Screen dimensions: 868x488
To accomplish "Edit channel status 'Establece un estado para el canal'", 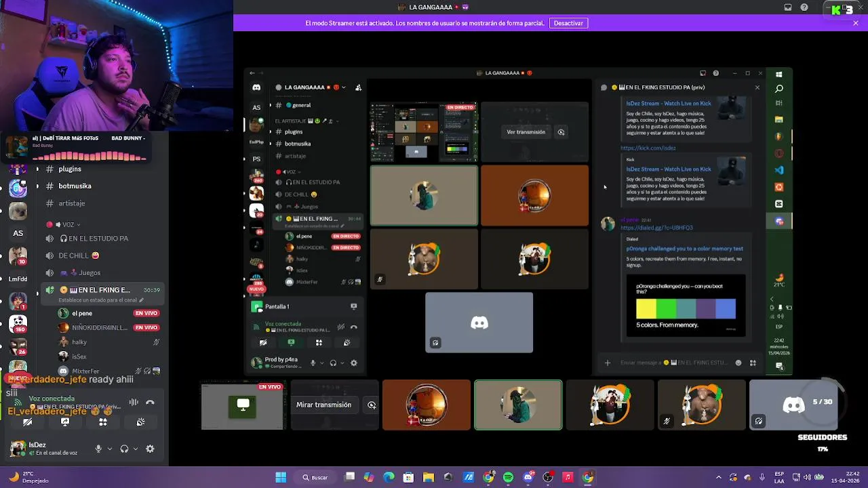I will pos(101,300).
